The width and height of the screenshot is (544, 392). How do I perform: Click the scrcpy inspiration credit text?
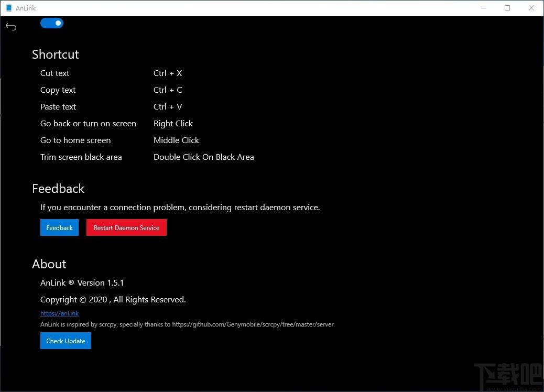point(187,324)
